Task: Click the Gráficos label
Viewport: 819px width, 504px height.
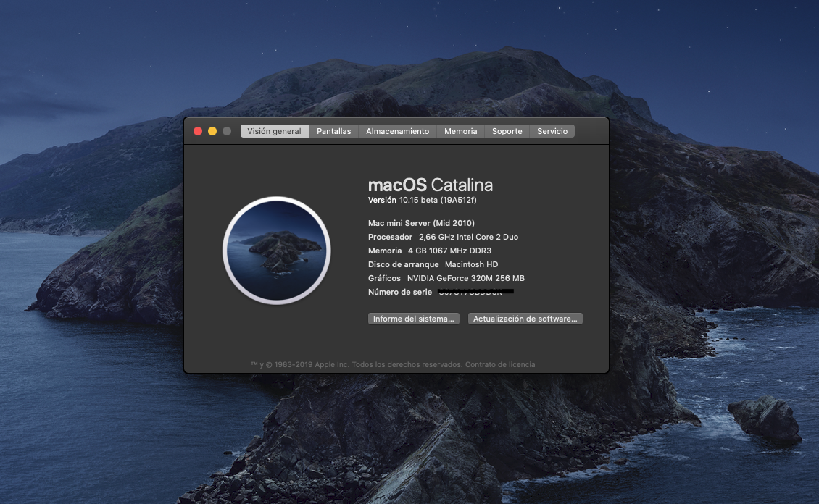Action: coord(384,279)
